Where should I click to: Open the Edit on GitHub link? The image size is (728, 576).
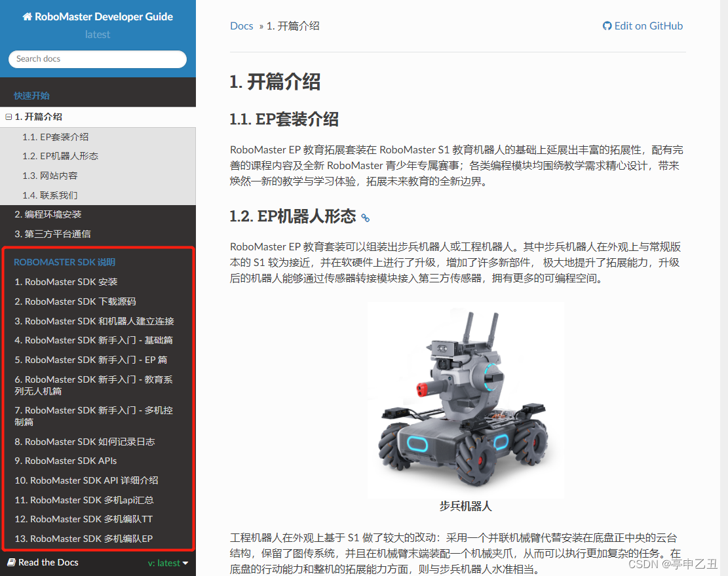(x=643, y=26)
